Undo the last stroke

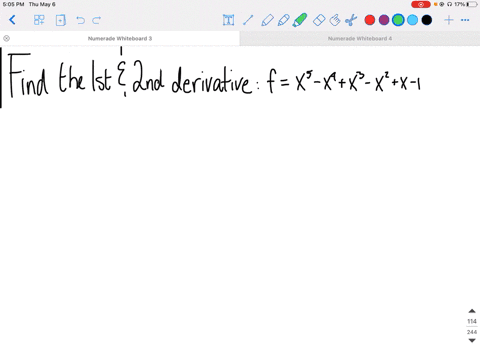click(80, 20)
